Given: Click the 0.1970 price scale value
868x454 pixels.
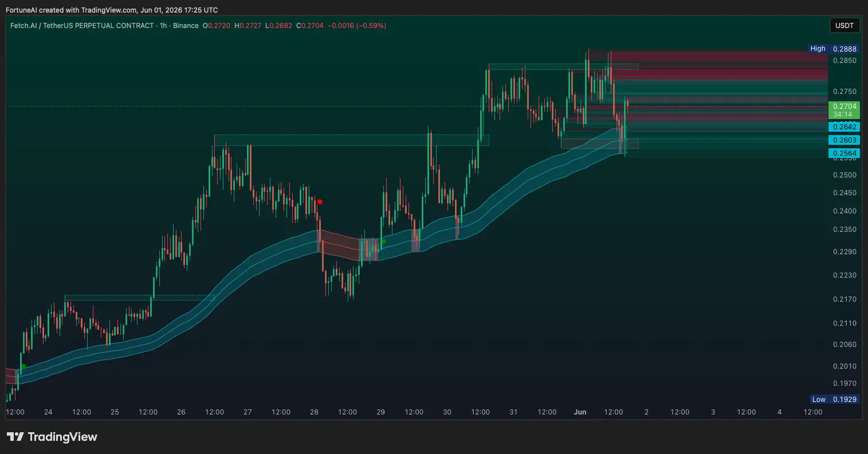Looking at the screenshot, I should (845, 384).
